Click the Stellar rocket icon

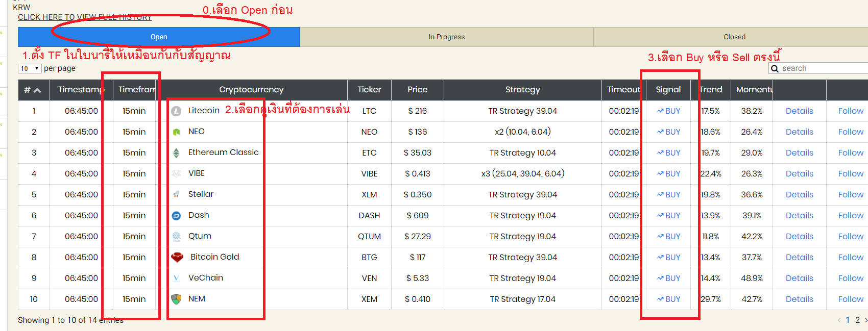click(176, 195)
